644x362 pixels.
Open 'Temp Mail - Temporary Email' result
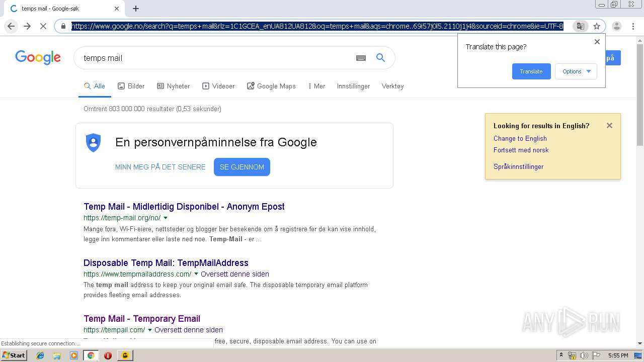pos(142,319)
